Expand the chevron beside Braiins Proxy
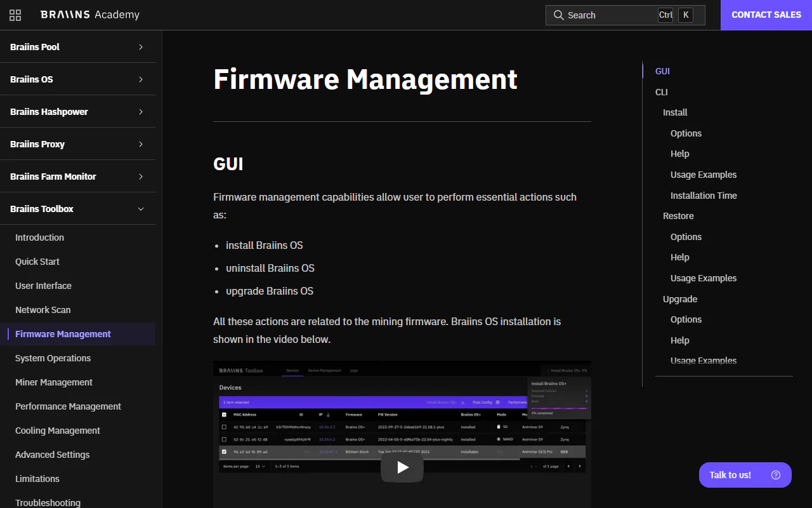The height and width of the screenshot is (508, 812). click(x=141, y=144)
